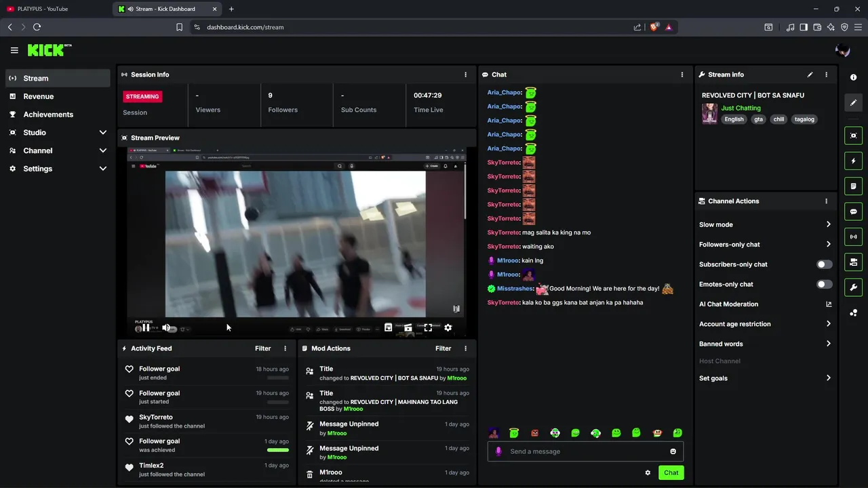The image size is (868, 488).
Task: Open the hamburger navigation menu
Action: click(x=14, y=50)
